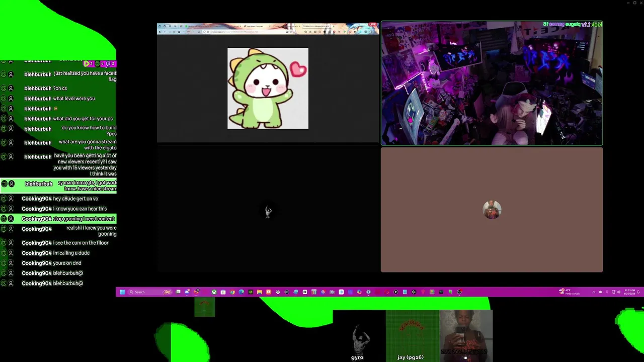Open Google Chrome from the taskbar
The height and width of the screenshot is (362, 644).
[232, 292]
